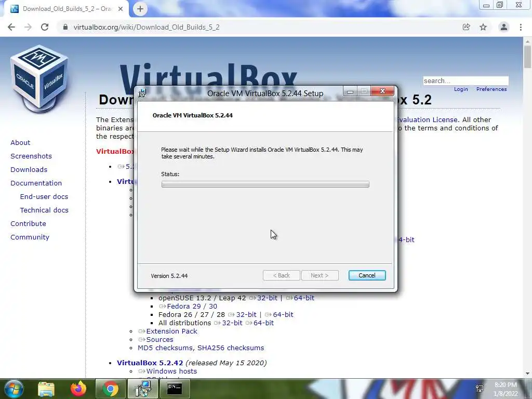This screenshot has height=399, width=532.
Task: Click the website search box
Action: click(x=465, y=81)
